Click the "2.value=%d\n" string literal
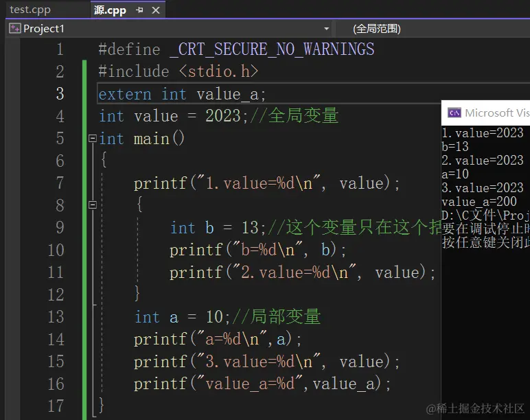Screen dimensions: 530x420 click(294, 272)
